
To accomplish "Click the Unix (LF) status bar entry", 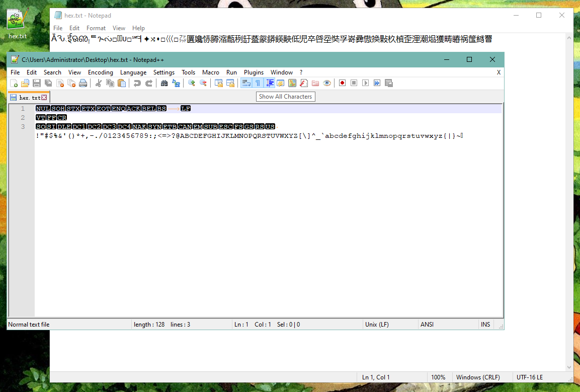I will tap(377, 324).
